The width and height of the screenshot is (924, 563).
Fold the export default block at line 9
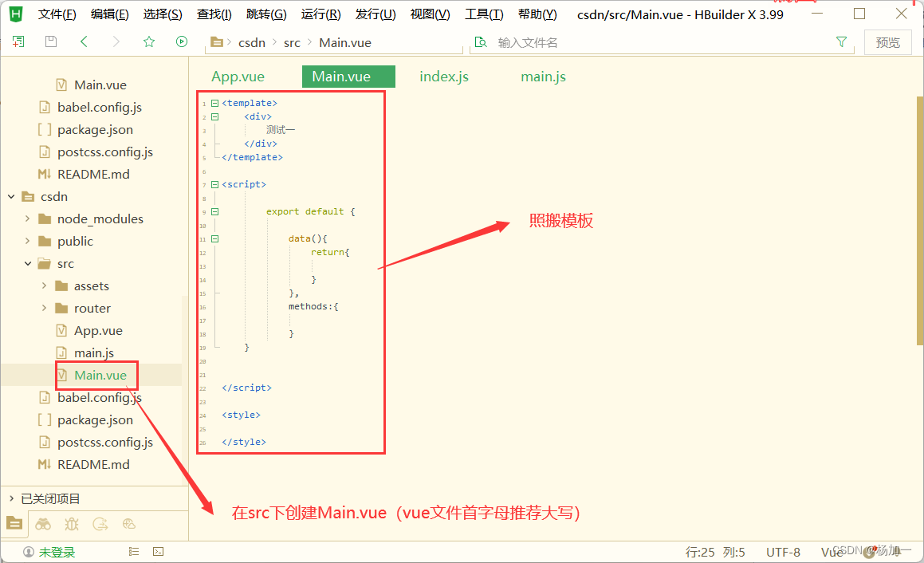pos(215,211)
